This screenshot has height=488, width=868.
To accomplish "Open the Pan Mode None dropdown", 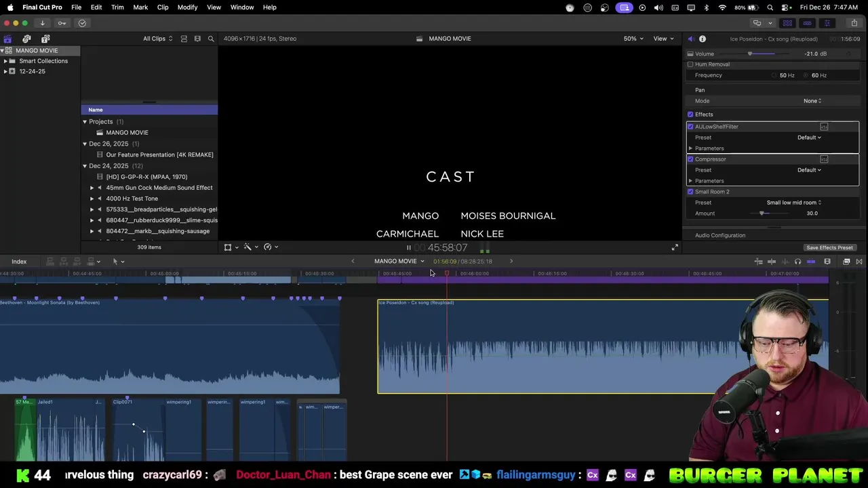I will point(812,101).
